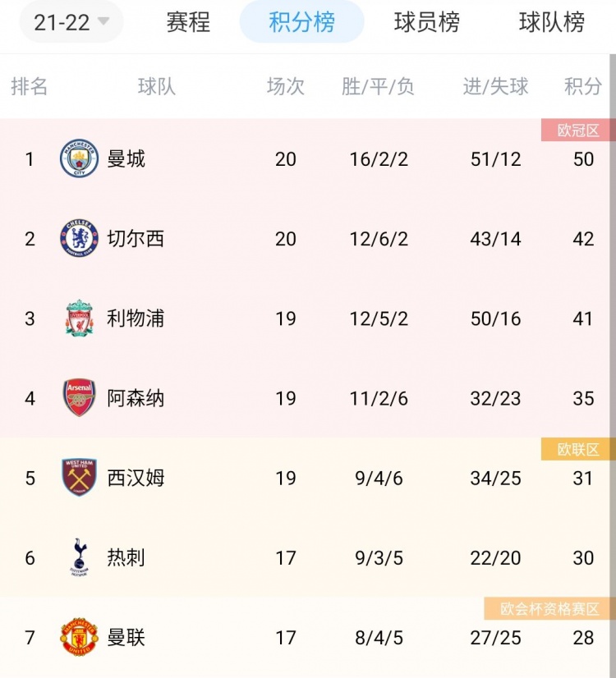Click the West Ham United crest
The image size is (616, 678).
point(79,478)
